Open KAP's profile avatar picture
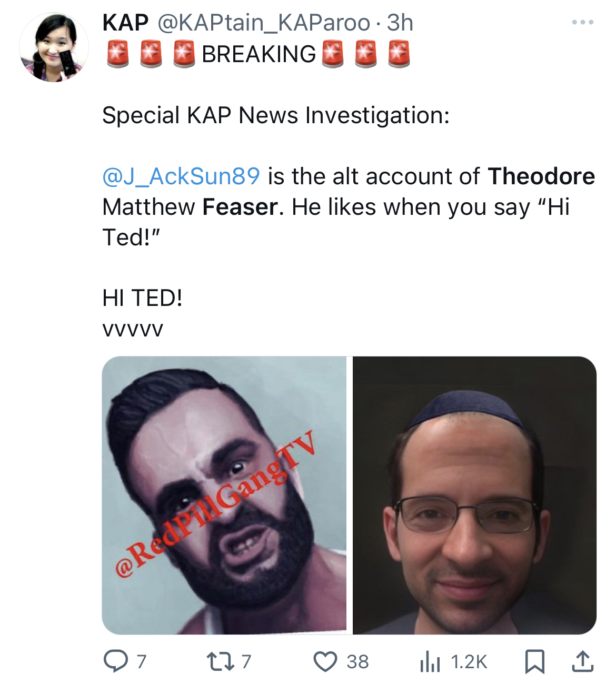The image size is (616, 684). point(54,47)
